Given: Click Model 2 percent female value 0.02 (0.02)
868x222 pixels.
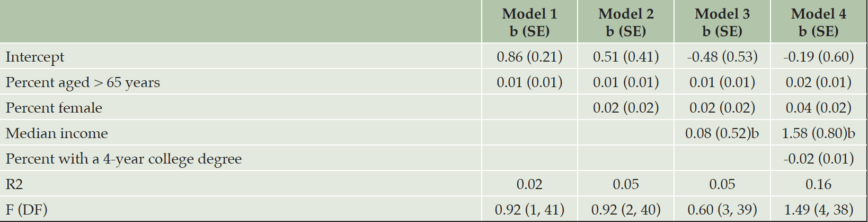Looking at the screenshot, I should (x=626, y=108).
